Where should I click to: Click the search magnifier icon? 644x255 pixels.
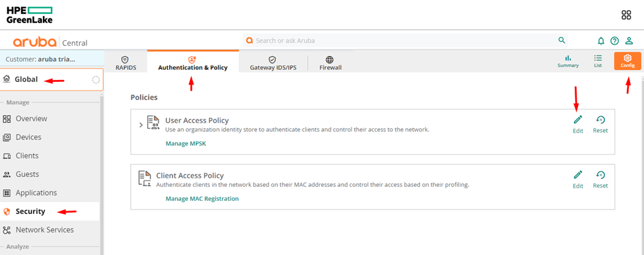point(561,40)
